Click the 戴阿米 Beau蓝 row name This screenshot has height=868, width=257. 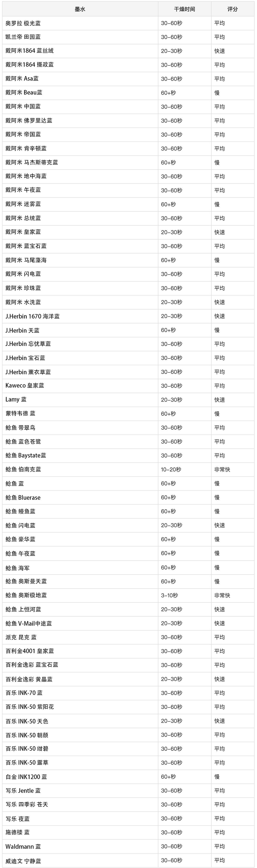[x=24, y=93]
